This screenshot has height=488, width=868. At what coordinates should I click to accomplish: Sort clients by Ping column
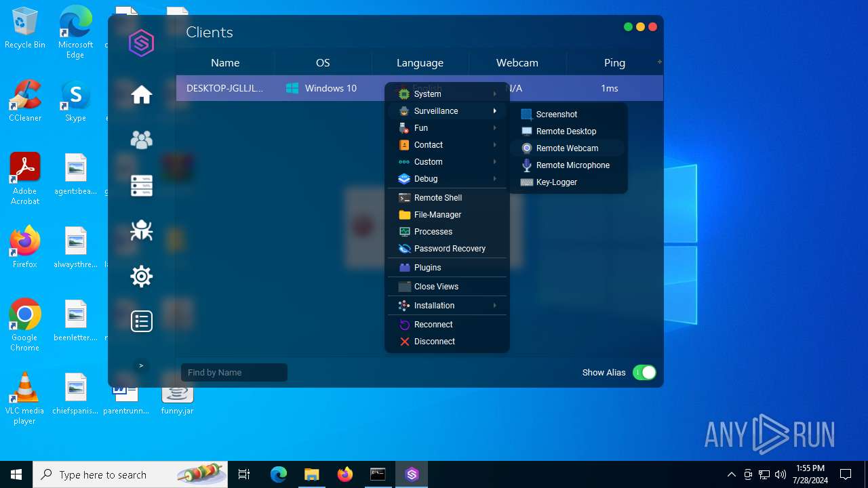point(614,62)
